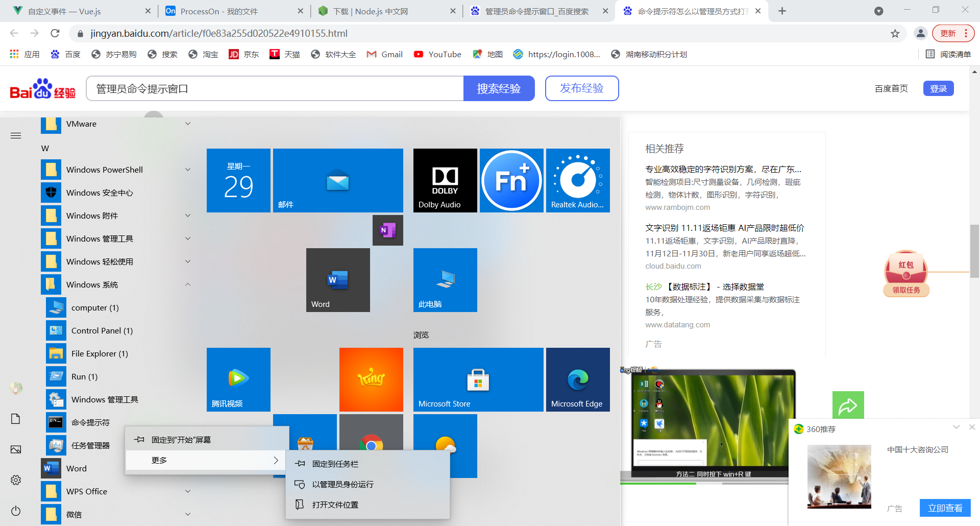Click the video progress bar under thumbnail
Image resolution: width=980 pixels, height=526 pixels.
point(704,484)
